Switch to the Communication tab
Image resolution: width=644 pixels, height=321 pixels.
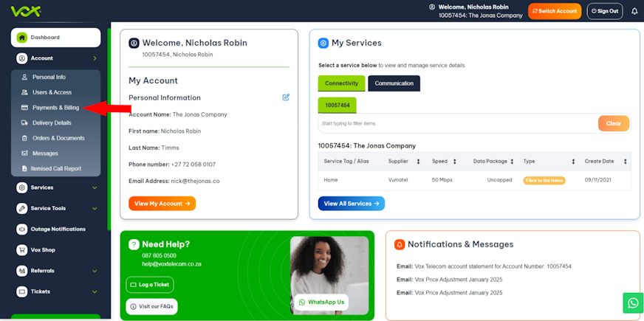click(394, 83)
